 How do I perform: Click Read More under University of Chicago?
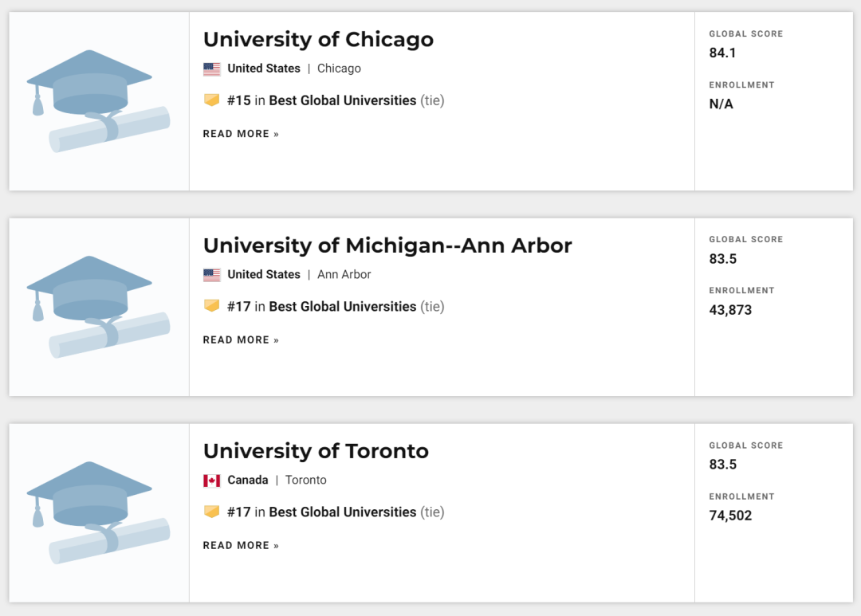pos(241,134)
